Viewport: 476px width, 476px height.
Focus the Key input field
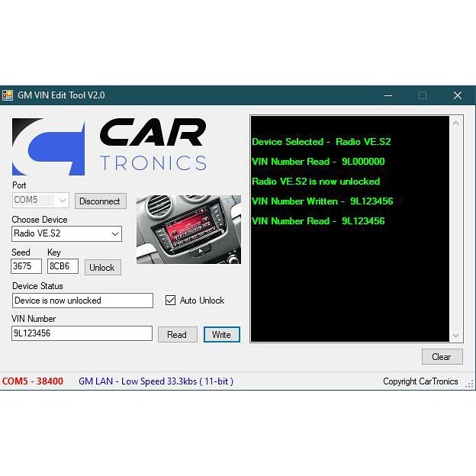63,266
